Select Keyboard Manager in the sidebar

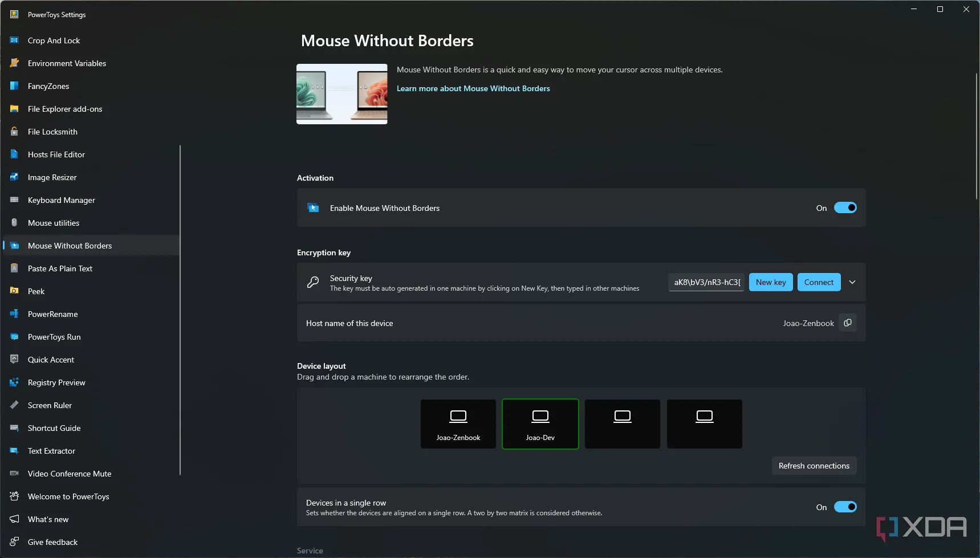click(x=91, y=200)
